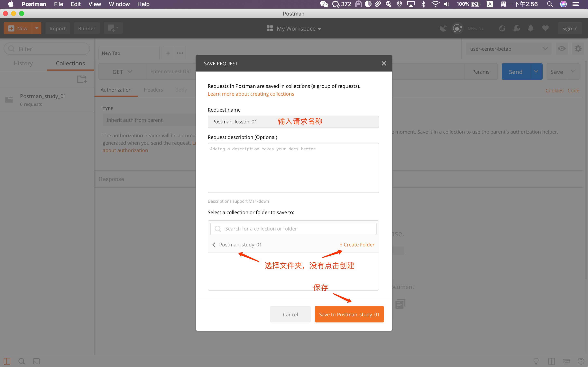This screenshot has height=367, width=588.
Task: Click the Request name input field
Action: tap(293, 122)
